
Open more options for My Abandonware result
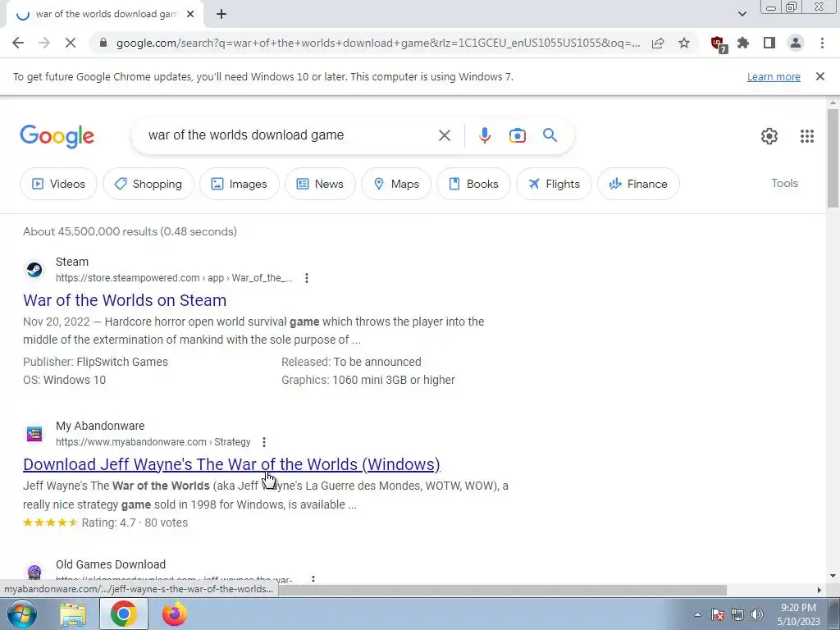point(263,442)
